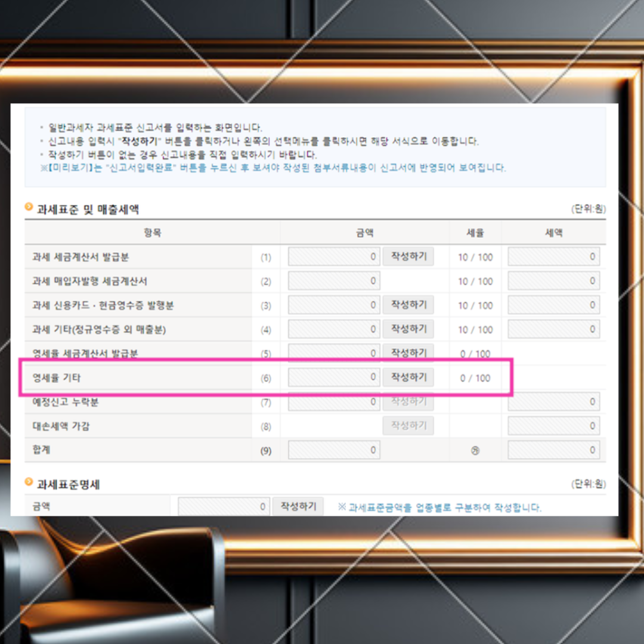Click 세액 field for 과세 매입자발행 세금계산서 (2)

tap(553, 281)
